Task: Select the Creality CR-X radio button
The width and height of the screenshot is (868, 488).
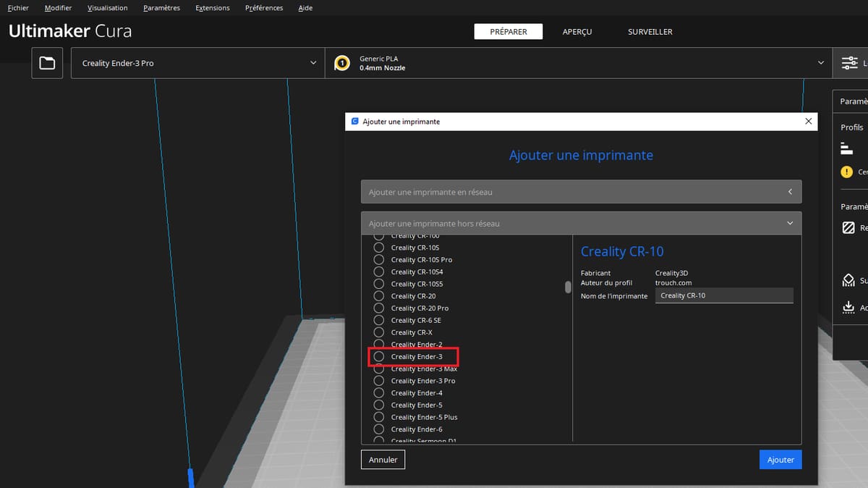Action: click(379, 332)
